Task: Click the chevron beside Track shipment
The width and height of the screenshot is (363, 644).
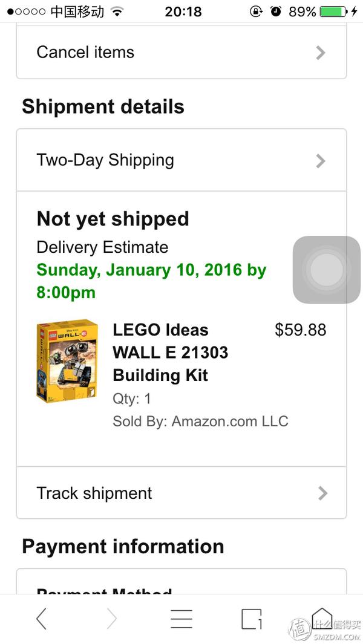Action: (322, 493)
